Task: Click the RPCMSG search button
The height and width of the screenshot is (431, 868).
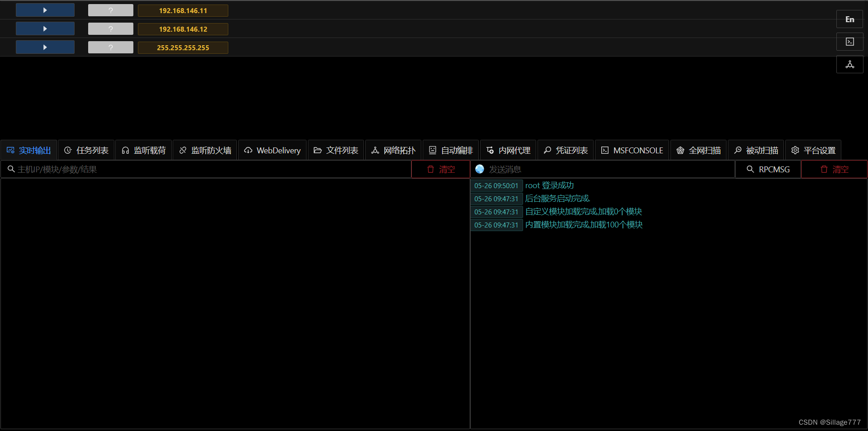Action: coord(768,169)
